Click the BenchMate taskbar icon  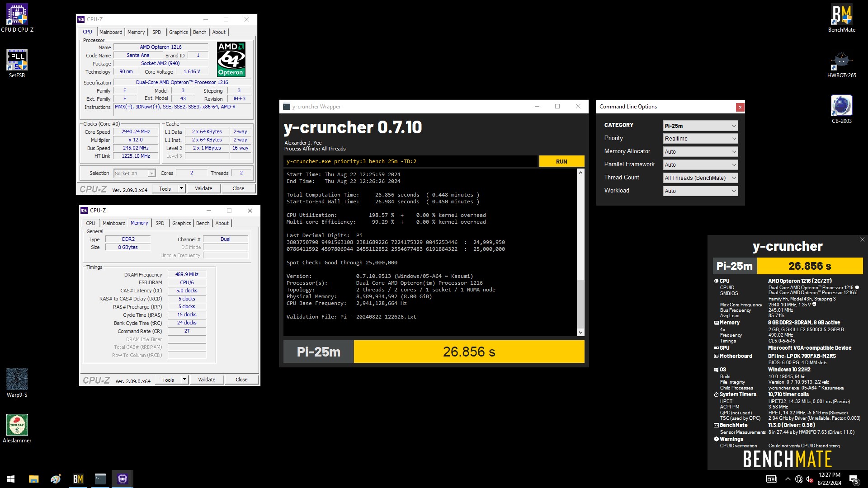click(78, 479)
